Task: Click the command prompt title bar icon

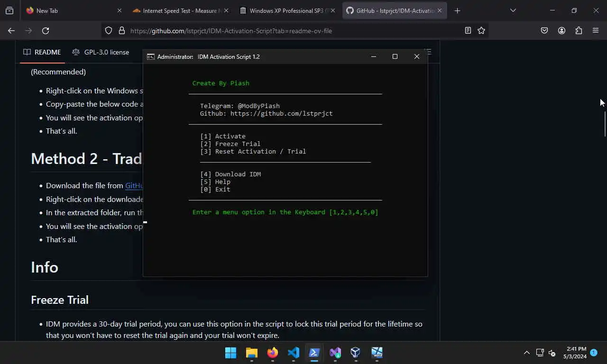Action: pos(151,56)
